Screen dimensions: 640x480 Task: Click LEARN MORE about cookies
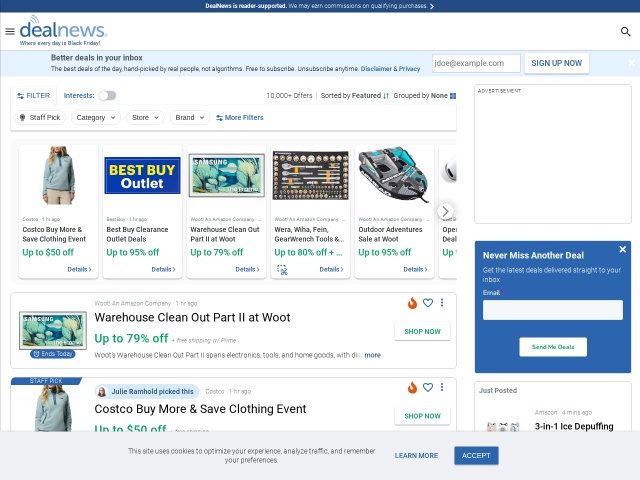(416, 456)
